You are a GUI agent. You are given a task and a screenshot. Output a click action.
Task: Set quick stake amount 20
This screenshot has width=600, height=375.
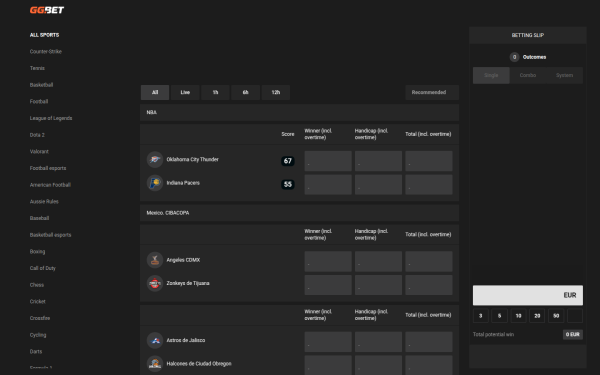(537, 316)
